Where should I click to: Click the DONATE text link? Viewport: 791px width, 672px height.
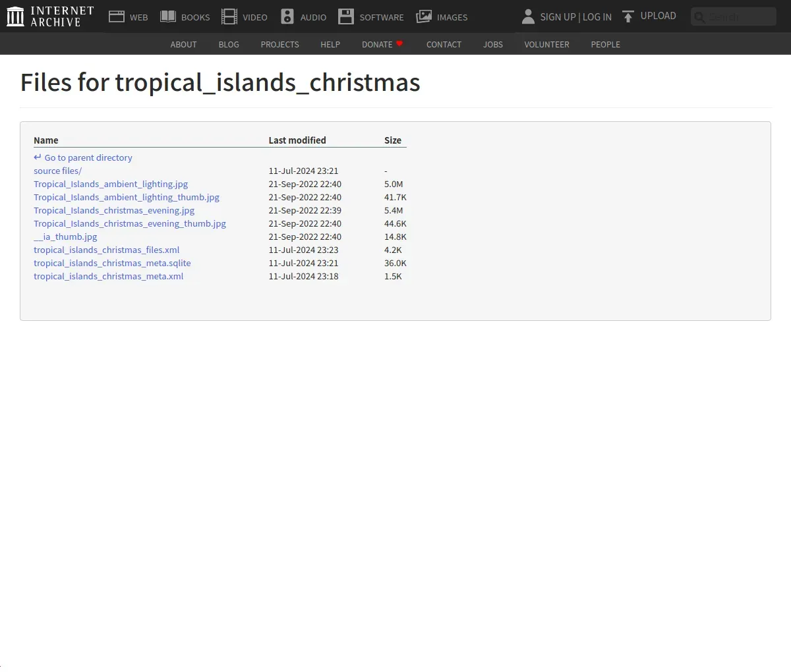(377, 44)
